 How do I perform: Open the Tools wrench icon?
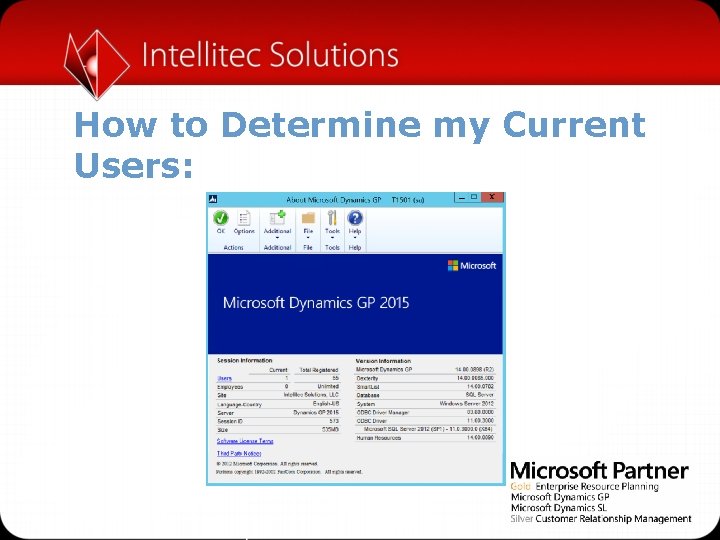point(332,218)
